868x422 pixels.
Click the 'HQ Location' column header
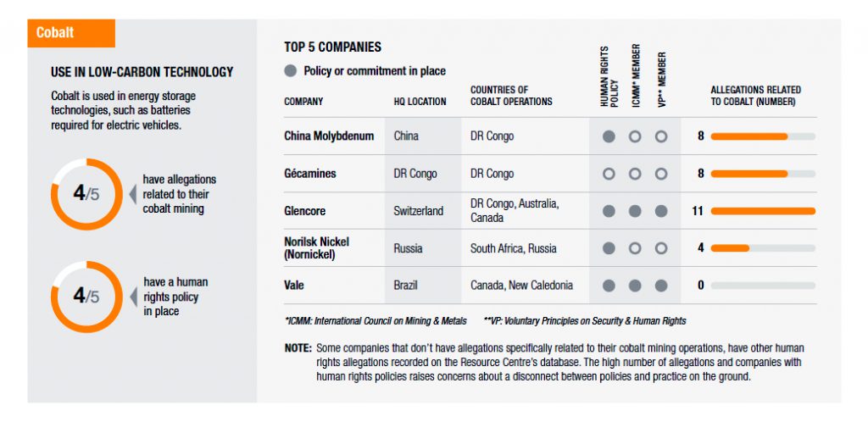pos(420,102)
